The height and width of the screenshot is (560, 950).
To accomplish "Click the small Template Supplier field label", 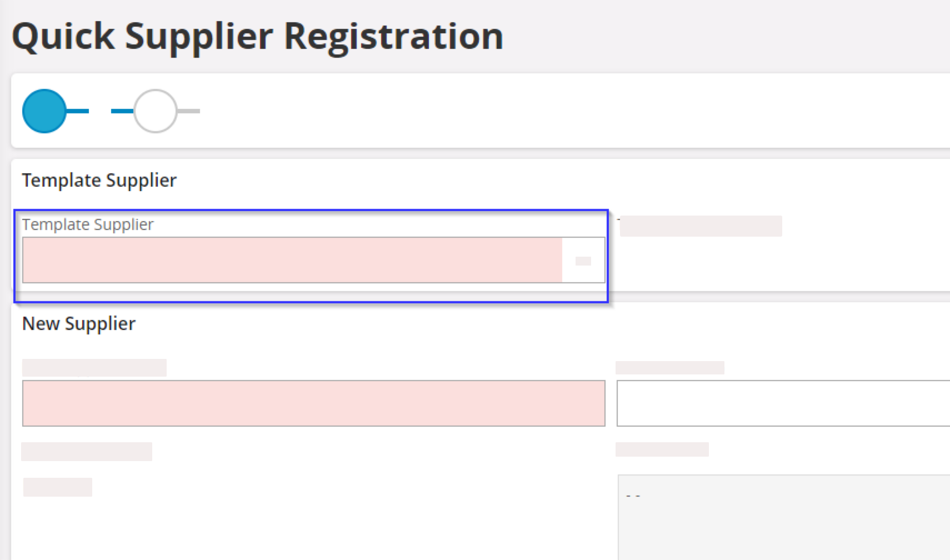I will [x=88, y=224].
